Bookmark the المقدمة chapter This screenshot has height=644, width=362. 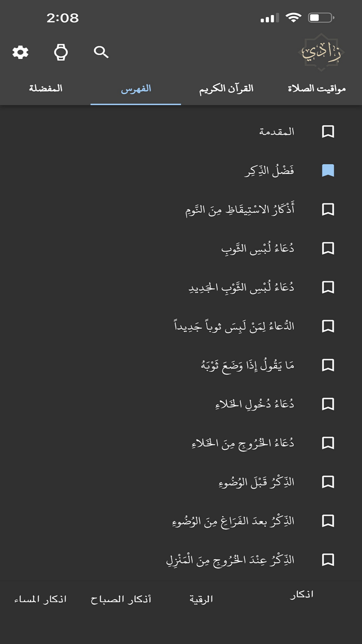coord(328,132)
